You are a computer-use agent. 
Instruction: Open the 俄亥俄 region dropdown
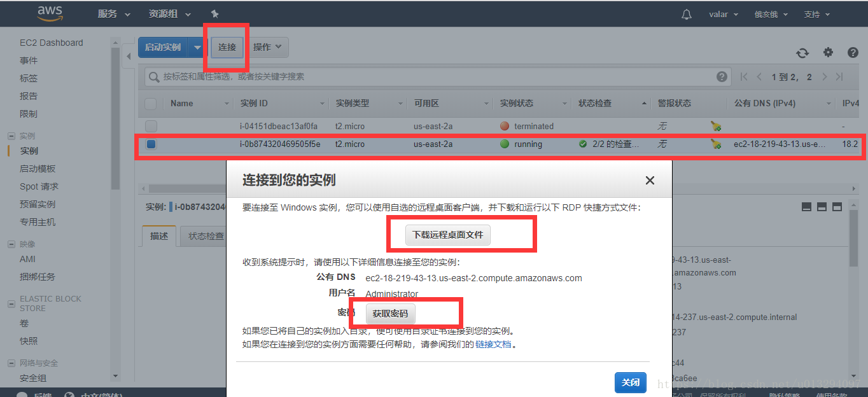tap(771, 14)
